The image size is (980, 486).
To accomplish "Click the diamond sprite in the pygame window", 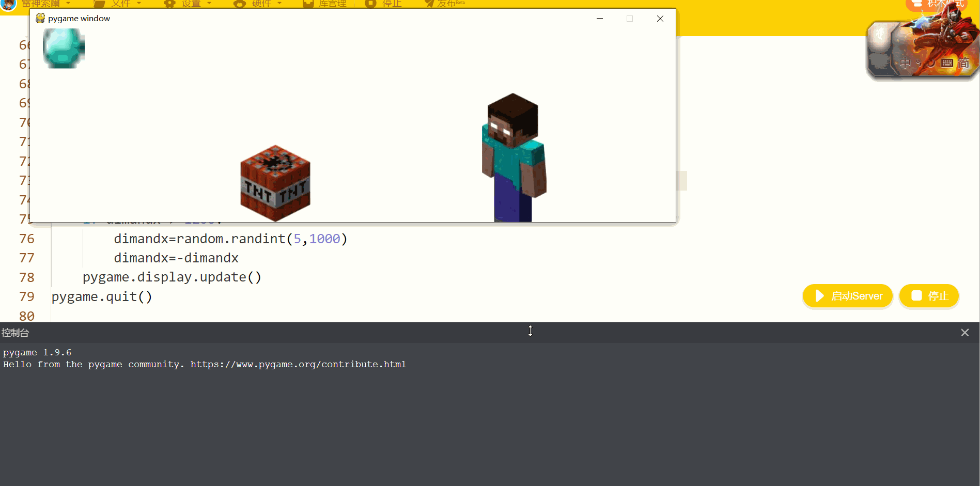I will pyautogui.click(x=64, y=48).
